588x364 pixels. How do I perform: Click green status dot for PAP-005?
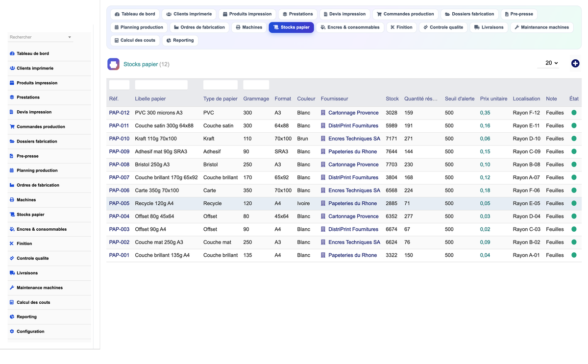pyautogui.click(x=574, y=203)
